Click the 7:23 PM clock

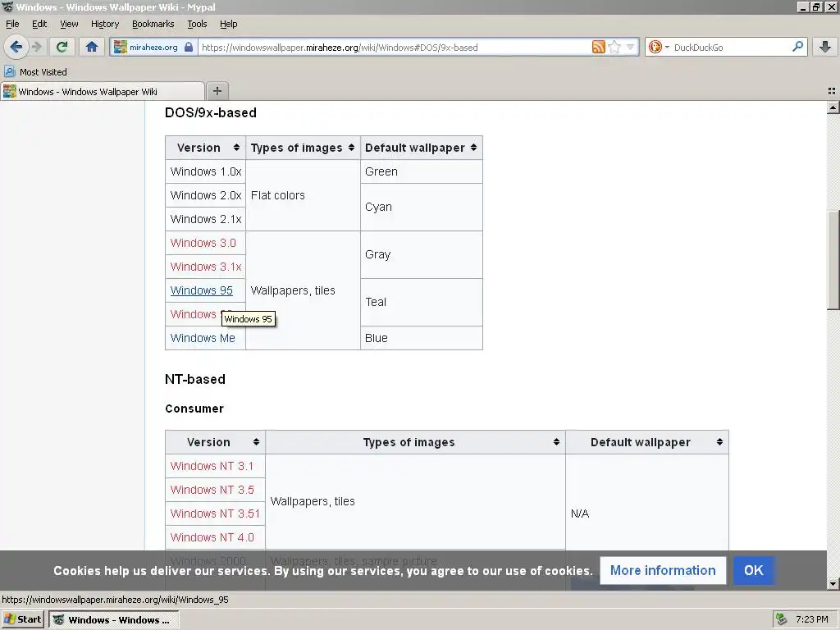click(x=812, y=619)
